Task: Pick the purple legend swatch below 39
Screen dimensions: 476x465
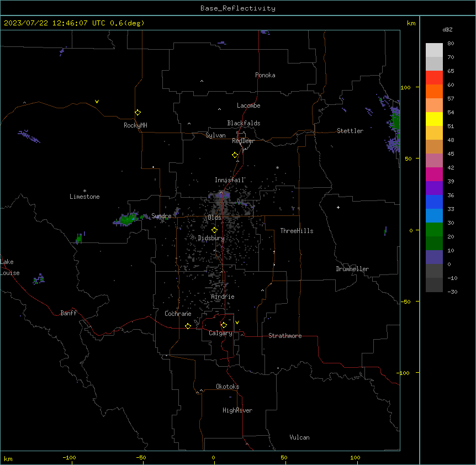Action: coord(434,188)
